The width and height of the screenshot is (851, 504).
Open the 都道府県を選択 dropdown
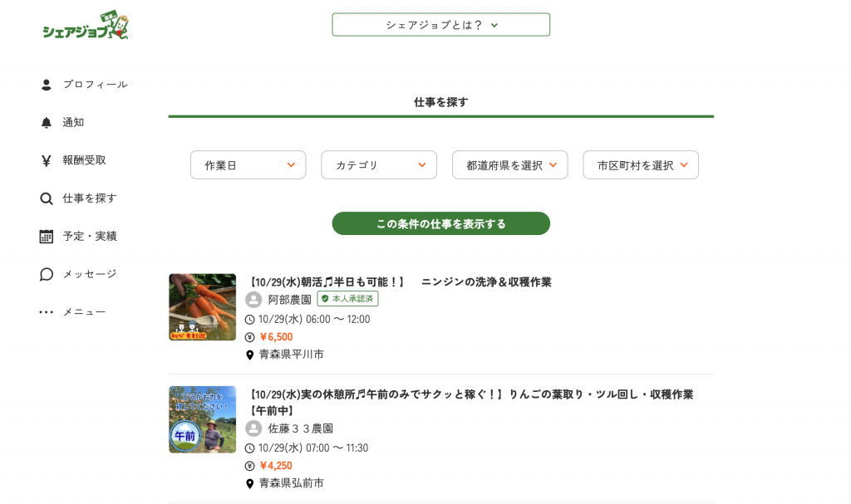(509, 165)
